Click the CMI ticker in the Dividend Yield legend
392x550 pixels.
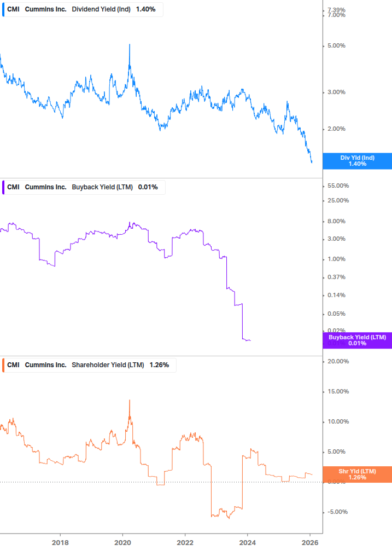coord(13,9)
